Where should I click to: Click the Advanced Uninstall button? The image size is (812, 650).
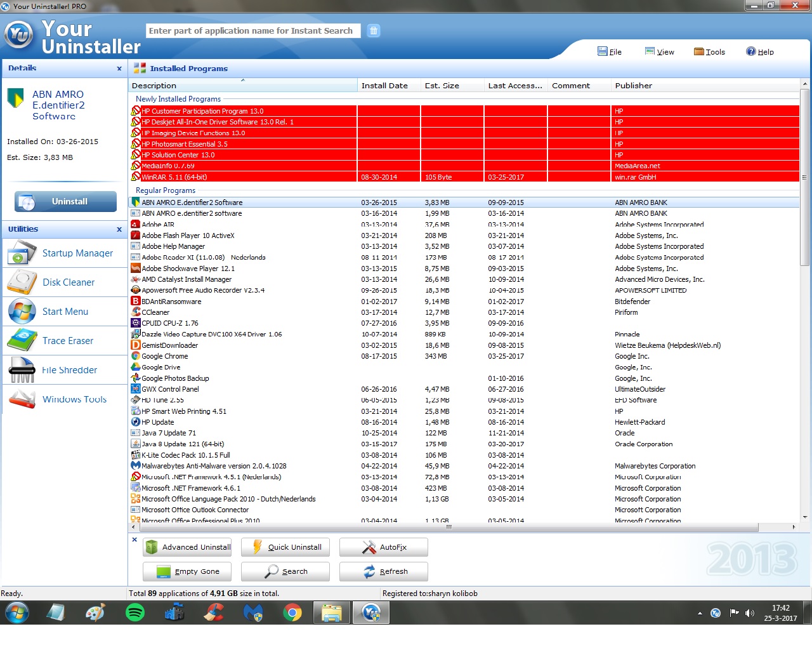tap(187, 547)
